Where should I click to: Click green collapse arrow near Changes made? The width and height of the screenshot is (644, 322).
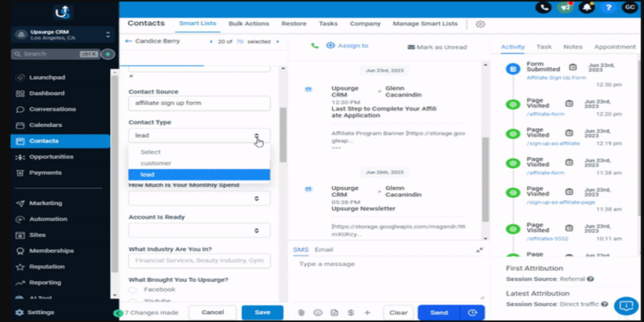118,313
